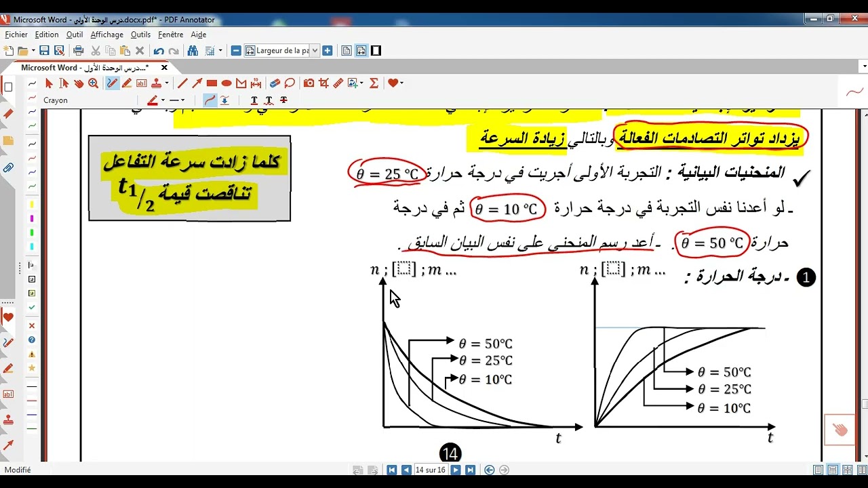Expand the document tabs list arrow

tap(863, 67)
